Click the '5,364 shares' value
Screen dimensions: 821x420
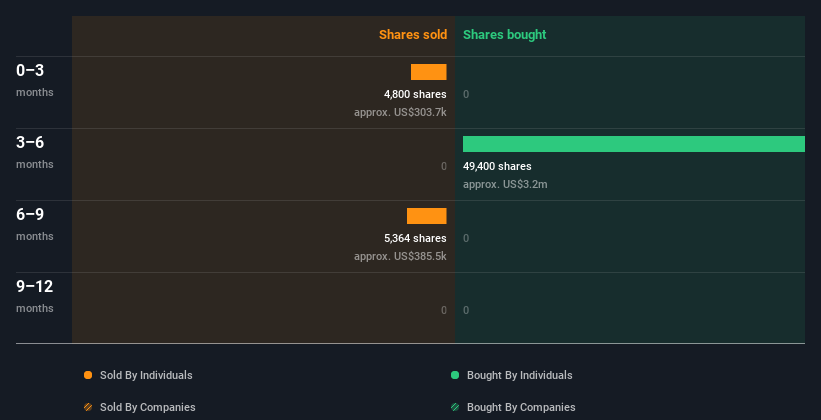[415, 238]
